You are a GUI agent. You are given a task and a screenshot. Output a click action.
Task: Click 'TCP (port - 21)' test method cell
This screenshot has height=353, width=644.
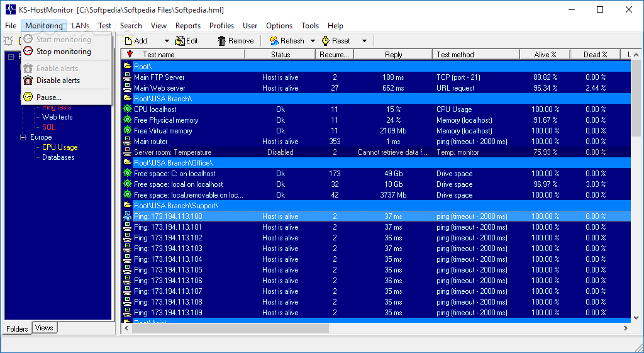[458, 77]
